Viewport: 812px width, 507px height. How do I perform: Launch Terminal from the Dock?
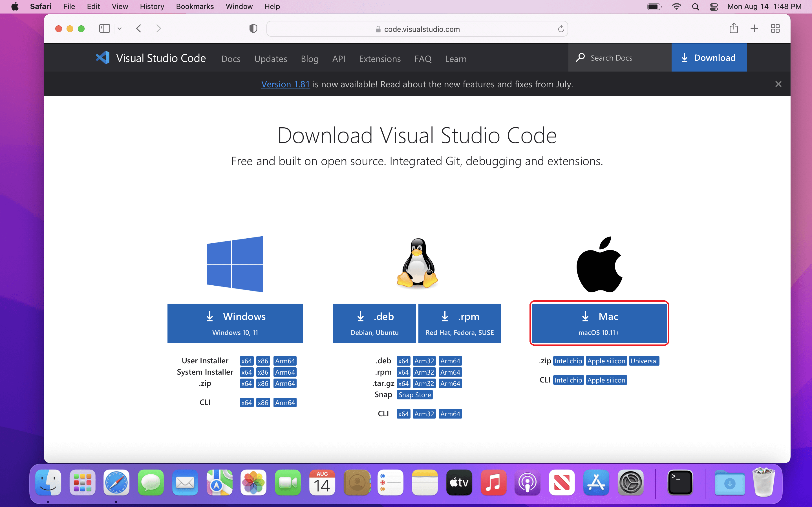[680, 483]
